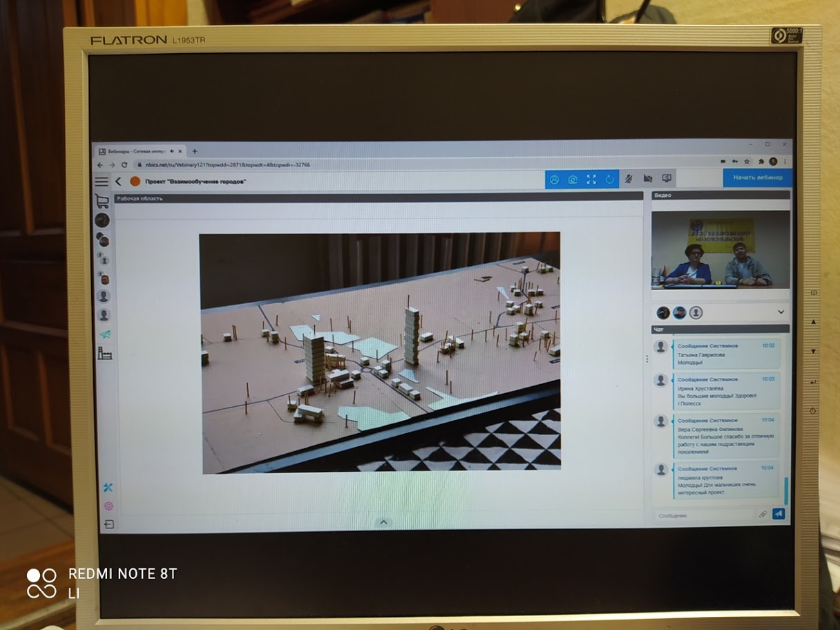Toggle the screen sharing button

(667, 178)
